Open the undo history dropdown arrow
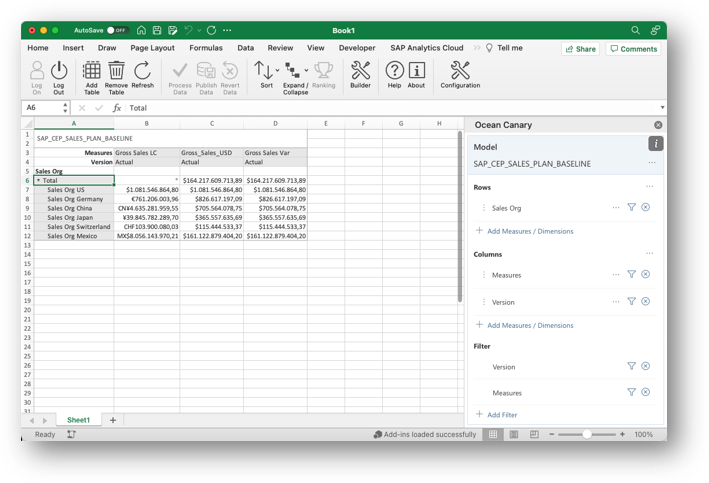 pos(199,30)
